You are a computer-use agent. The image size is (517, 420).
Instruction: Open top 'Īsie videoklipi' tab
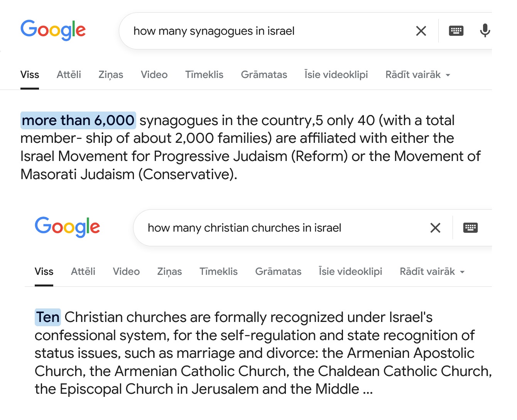[x=336, y=75]
